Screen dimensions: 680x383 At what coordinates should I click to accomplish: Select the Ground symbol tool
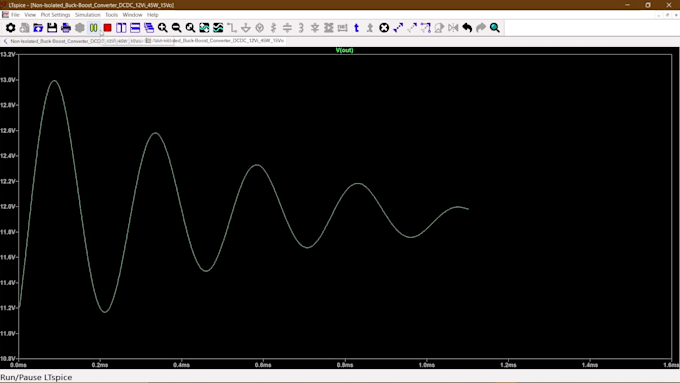(246, 28)
